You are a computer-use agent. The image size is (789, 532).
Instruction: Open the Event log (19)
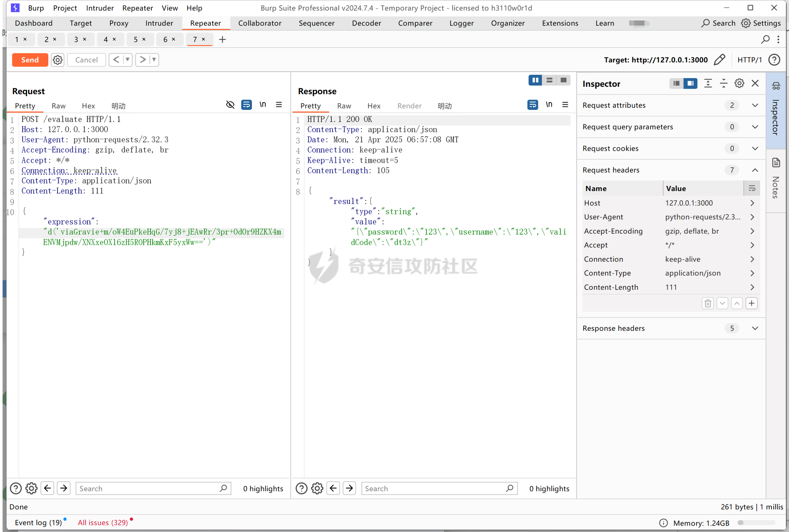tap(38, 523)
